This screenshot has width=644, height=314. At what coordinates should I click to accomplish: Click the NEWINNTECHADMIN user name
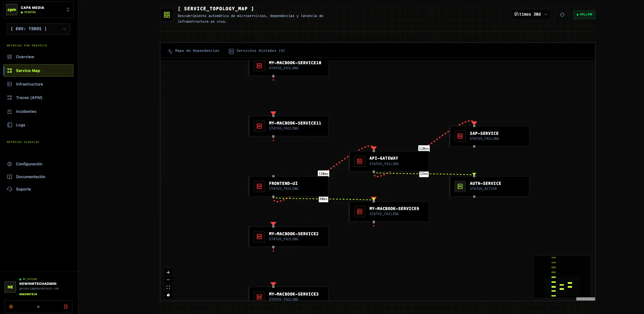[38, 284]
